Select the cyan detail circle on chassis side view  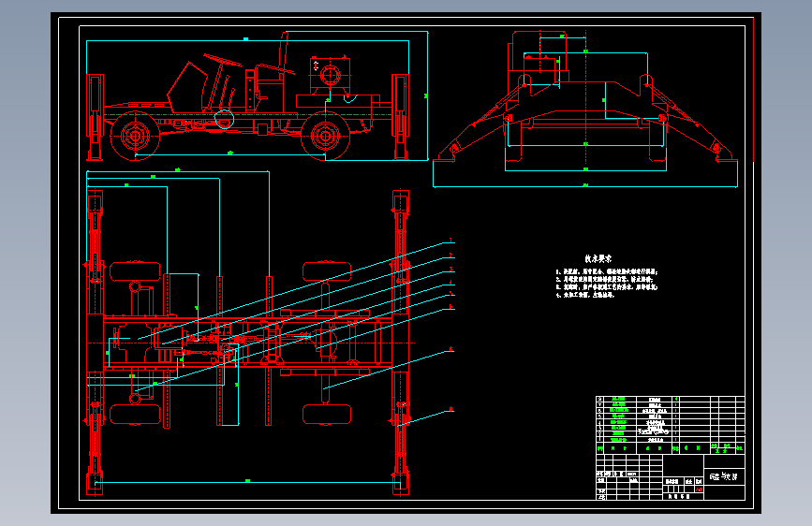(x=224, y=119)
